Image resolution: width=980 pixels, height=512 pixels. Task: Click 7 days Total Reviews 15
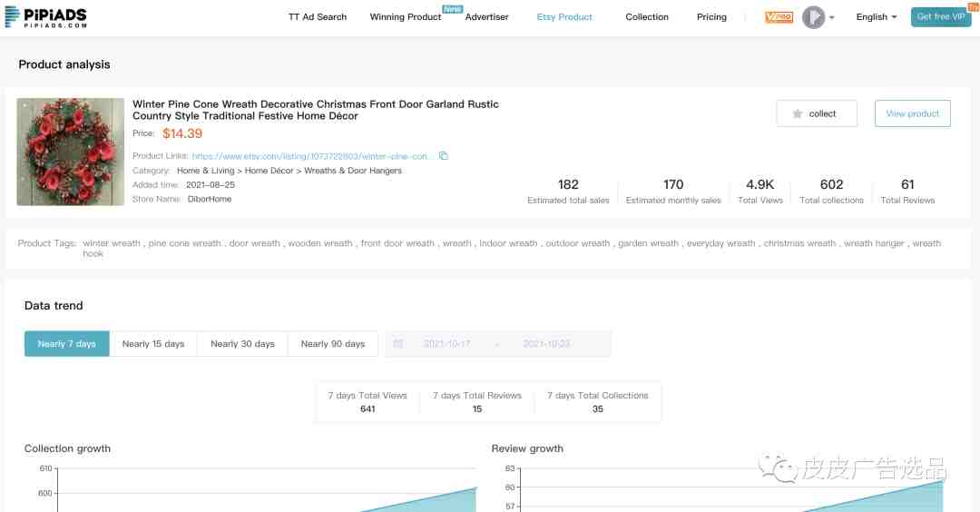click(477, 402)
